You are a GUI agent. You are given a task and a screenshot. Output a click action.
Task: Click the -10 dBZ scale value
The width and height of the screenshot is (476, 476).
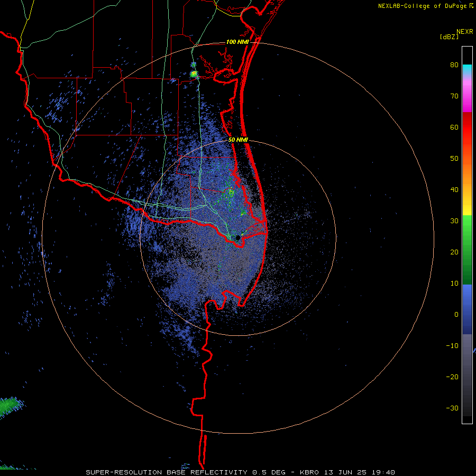[x=452, y=346]
